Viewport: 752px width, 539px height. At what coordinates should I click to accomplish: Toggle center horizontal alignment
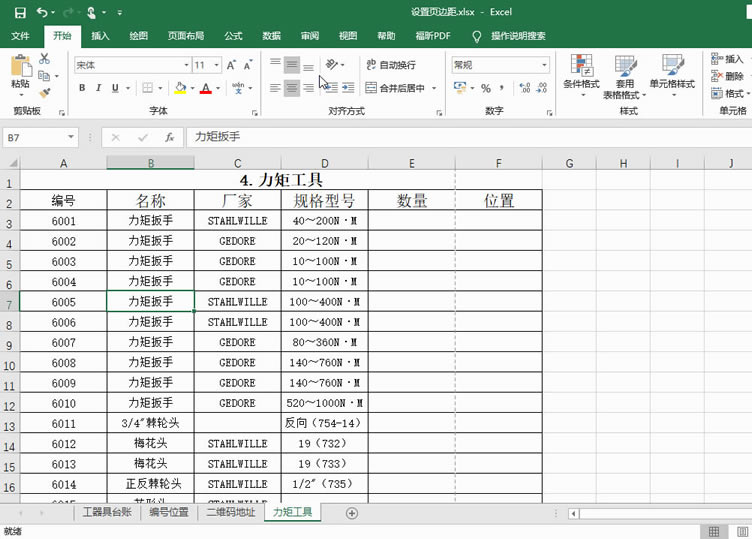pos(292,88)
